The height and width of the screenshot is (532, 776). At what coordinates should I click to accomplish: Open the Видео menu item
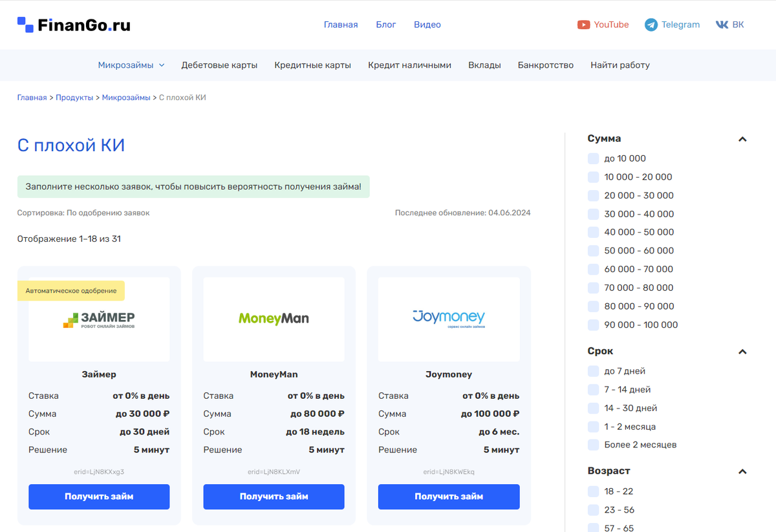point(427,25)
